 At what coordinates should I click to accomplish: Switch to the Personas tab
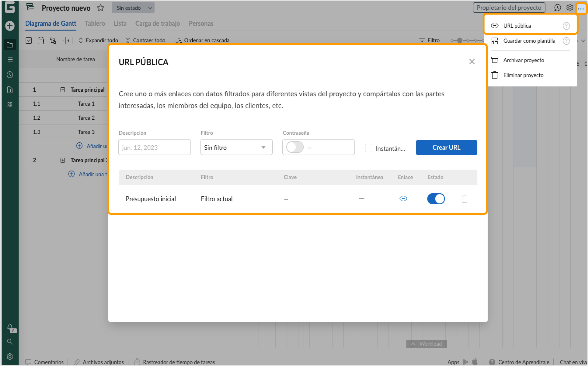point(201,24)
